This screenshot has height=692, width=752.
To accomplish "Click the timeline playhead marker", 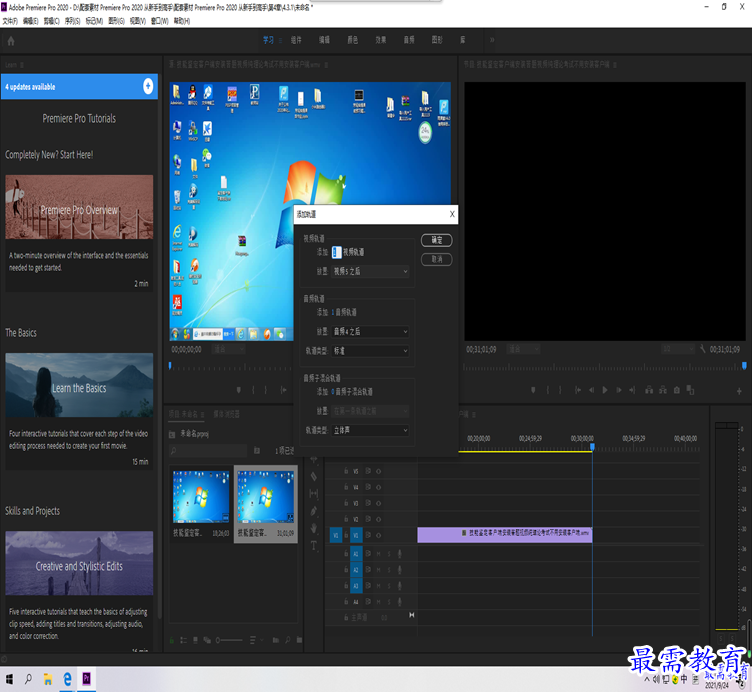I will (592, 447).
